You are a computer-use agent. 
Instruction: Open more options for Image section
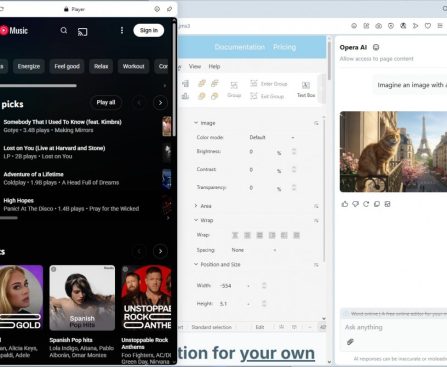pos(316,123)
